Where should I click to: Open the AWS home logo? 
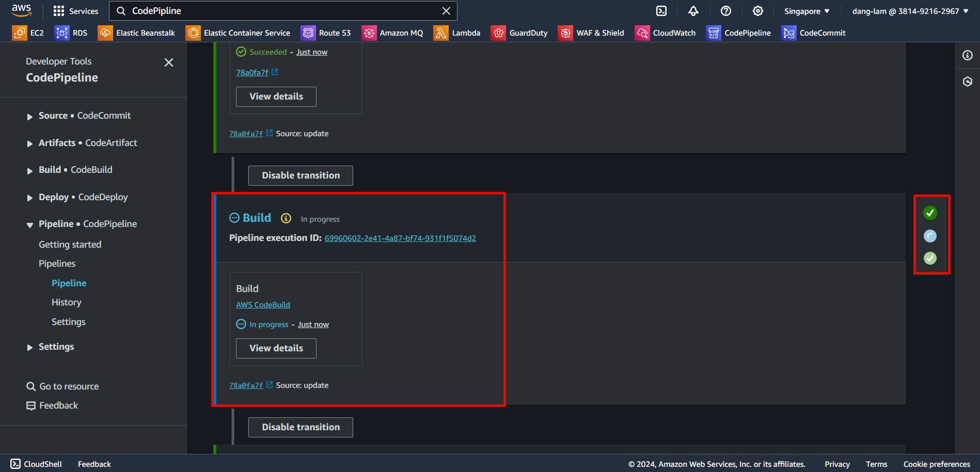click(x=22, y=10)
